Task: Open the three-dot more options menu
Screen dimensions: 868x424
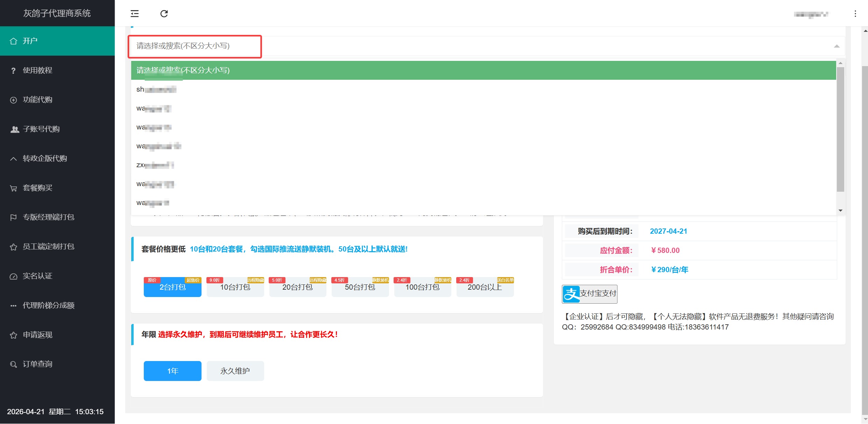Action: 855,14
